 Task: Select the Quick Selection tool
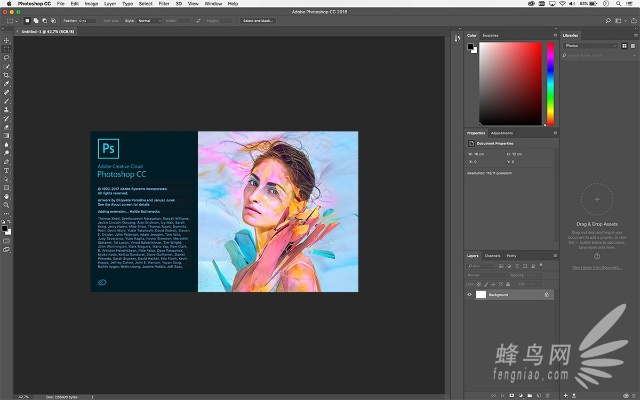pyautogui.click(x=6, y=67)
